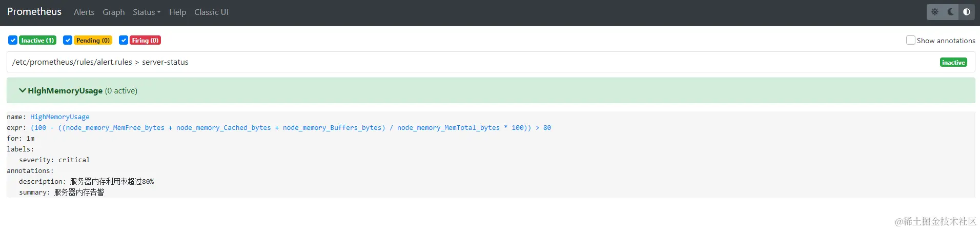The width and height of the screenshot is (980, 230).
Task: Select the auto theme half-circle icon
Action: coord(967,12)
